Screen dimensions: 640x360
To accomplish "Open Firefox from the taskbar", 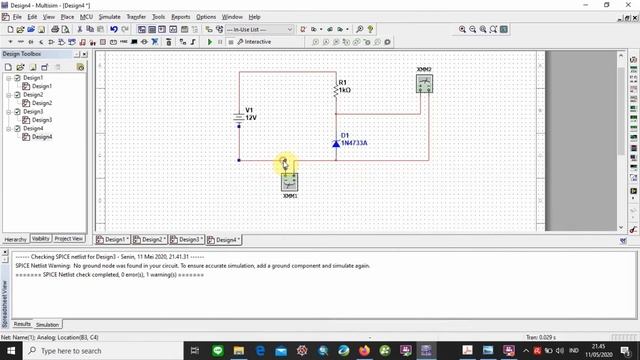I will 364,351.
